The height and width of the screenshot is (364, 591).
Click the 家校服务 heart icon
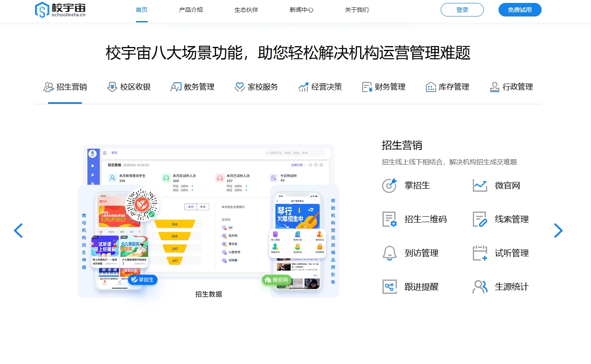pos(240,87)
